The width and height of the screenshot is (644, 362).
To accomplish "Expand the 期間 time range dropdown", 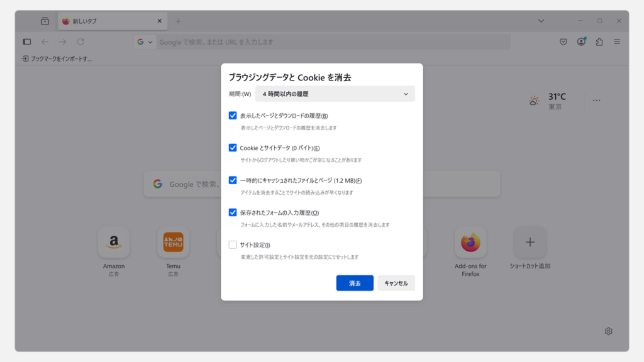I will (x=335, y=94).
